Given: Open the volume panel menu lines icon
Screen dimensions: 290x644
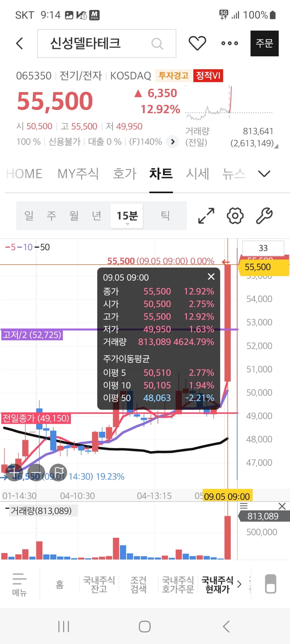Looking at the screenshot, I should tap(244, 506).
